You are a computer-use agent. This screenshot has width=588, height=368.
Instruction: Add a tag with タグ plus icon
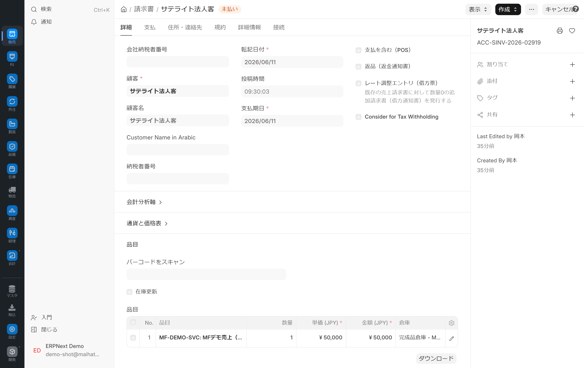(x=572, y=98)
